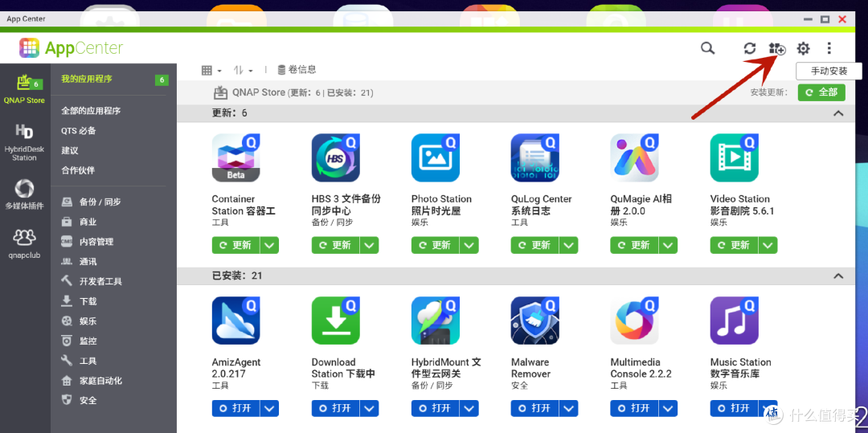
Task: Click Photo Station app icon
Action: point(435,157)
